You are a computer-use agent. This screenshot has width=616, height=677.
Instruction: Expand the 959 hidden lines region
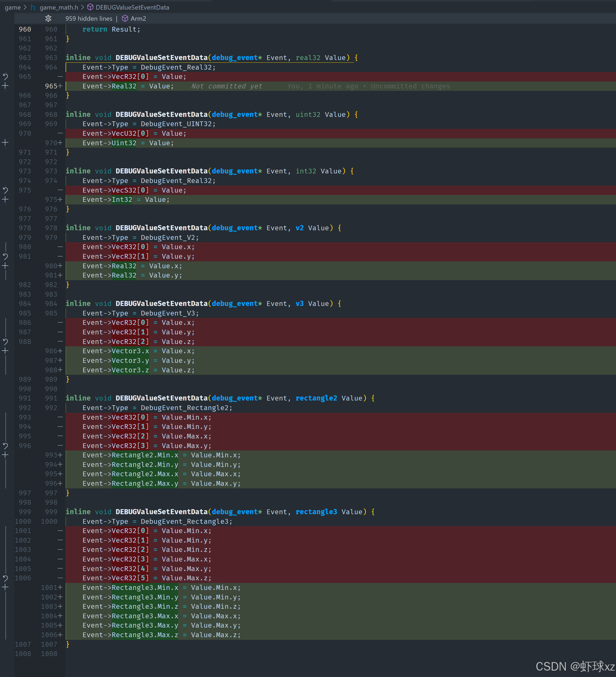[89, 19]
